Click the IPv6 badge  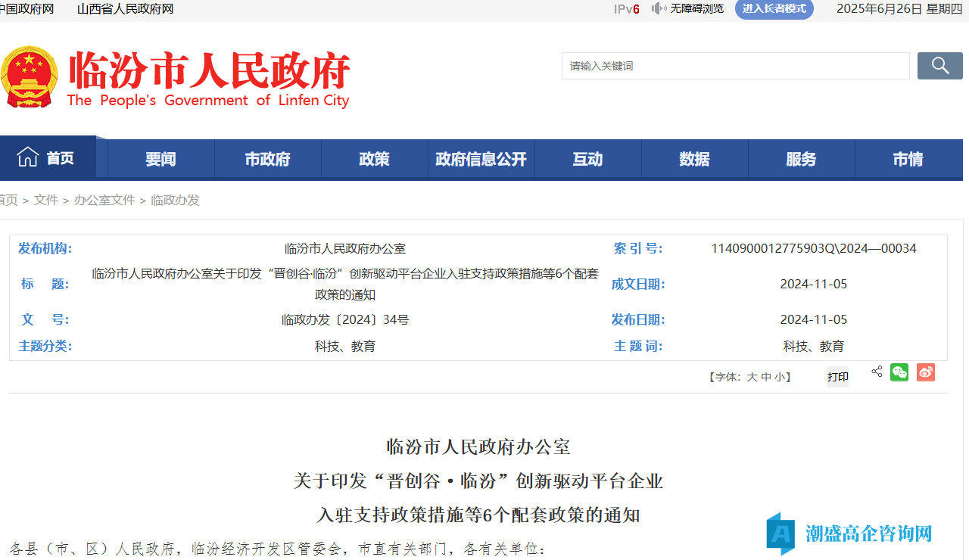click(626, 9)
